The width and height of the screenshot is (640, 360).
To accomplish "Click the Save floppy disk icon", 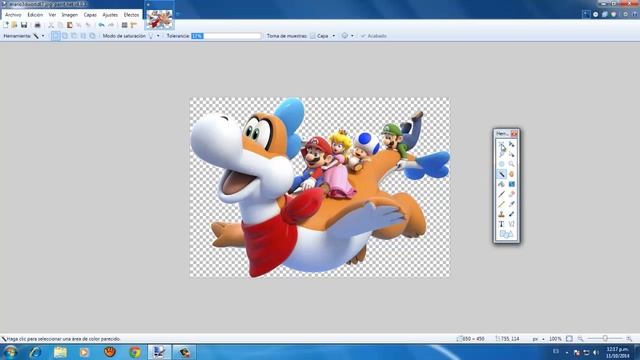I will coord(24,25).
